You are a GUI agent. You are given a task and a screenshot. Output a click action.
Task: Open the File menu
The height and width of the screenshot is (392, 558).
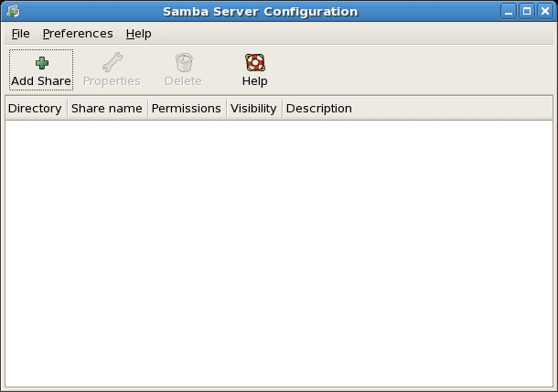click(21, 34)
